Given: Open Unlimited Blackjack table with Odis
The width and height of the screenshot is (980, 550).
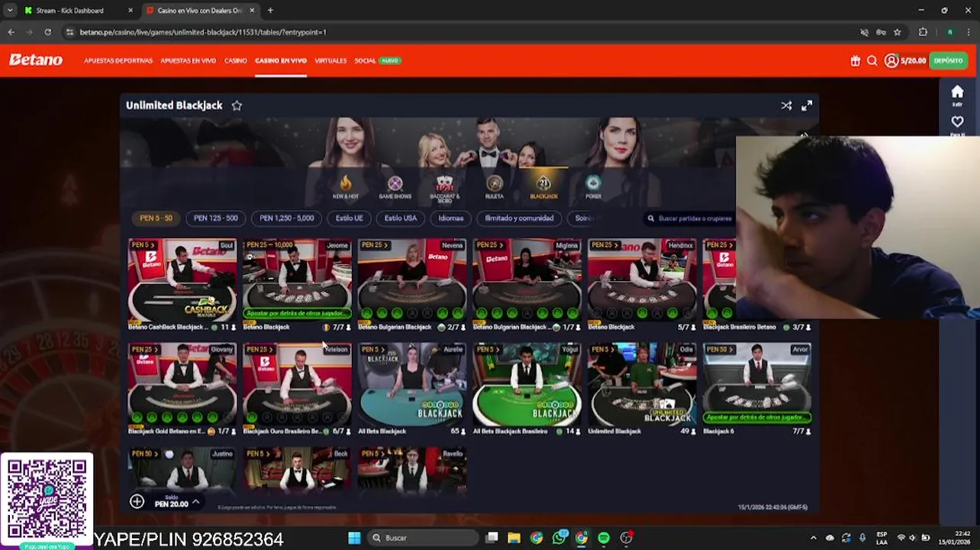Looking at the screenshot, I should tap(642, 390).
